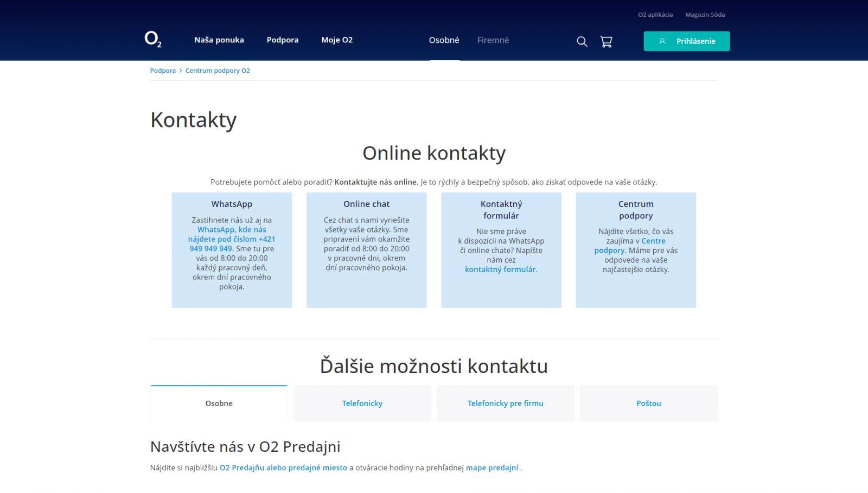Click the Online chat card

pos(366,250)
